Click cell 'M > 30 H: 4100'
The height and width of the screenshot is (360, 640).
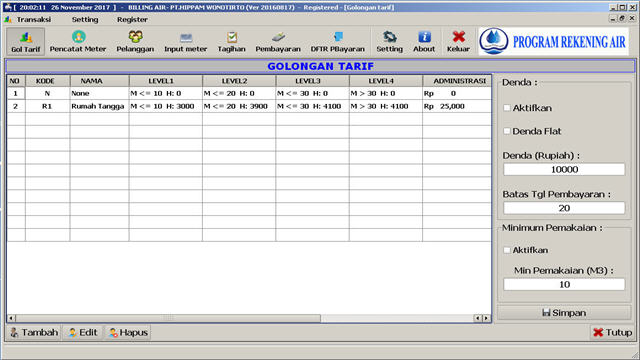[x=386, y=106]
